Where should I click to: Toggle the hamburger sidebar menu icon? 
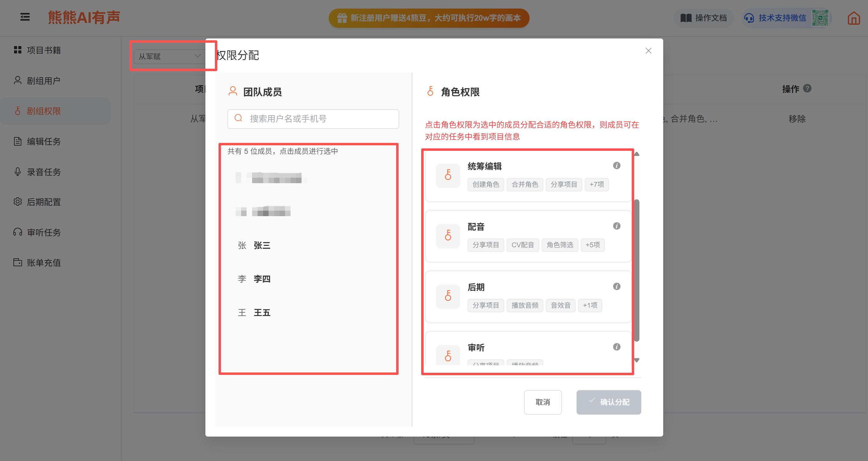click(25, 17)
